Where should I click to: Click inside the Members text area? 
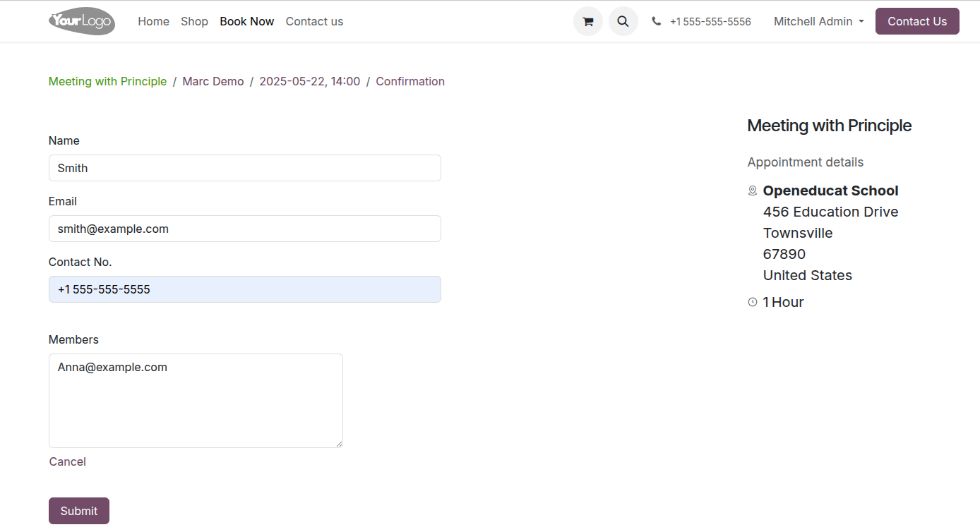coord(196,401)
